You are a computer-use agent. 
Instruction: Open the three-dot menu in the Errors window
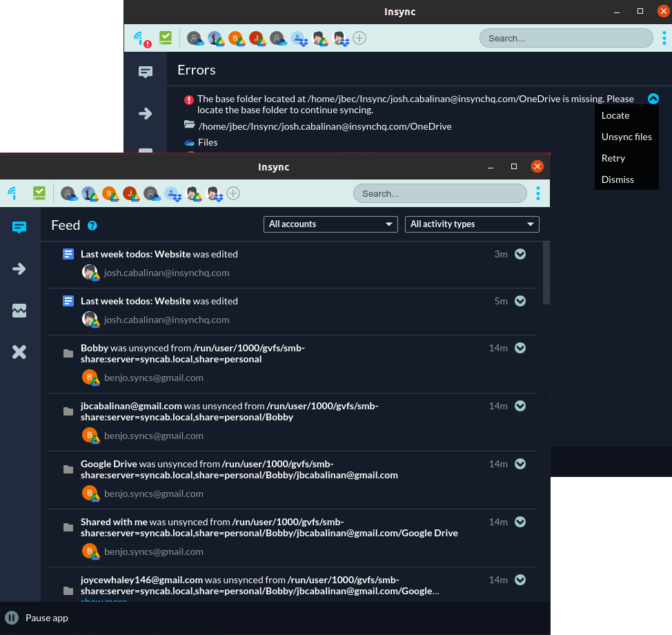click(x=664, y=38)
